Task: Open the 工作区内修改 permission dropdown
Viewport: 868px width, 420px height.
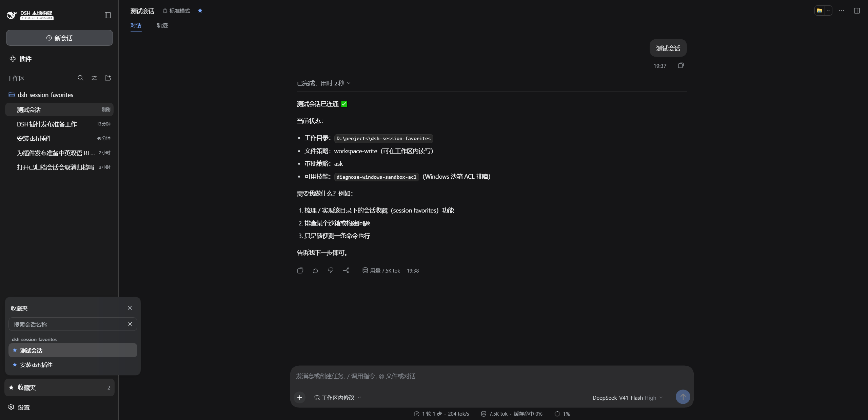Action: [338, 397]
